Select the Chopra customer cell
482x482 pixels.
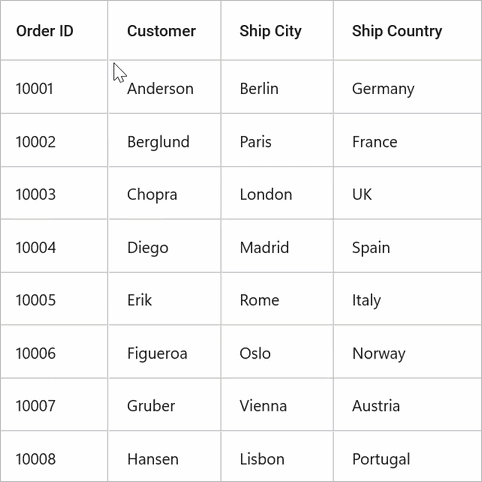click(x=164, y=193)
